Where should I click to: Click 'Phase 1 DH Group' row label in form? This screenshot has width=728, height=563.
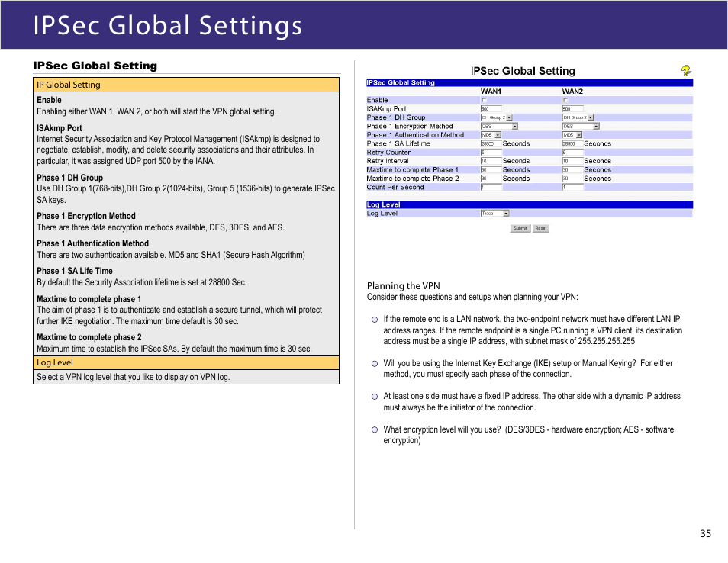click(396, 117)
